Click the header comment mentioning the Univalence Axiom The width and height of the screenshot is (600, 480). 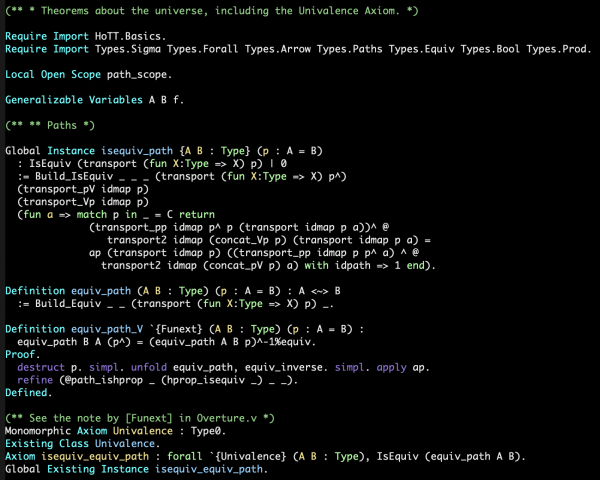click(212, 11)
